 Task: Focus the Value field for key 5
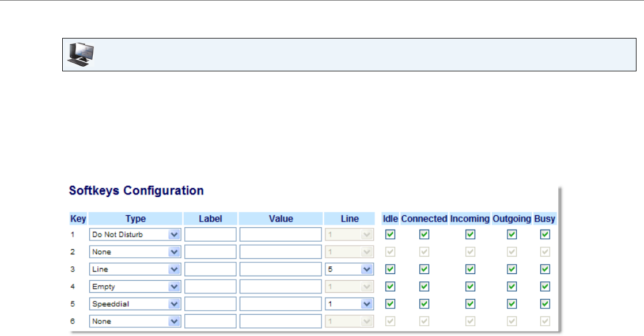[281, 304]
